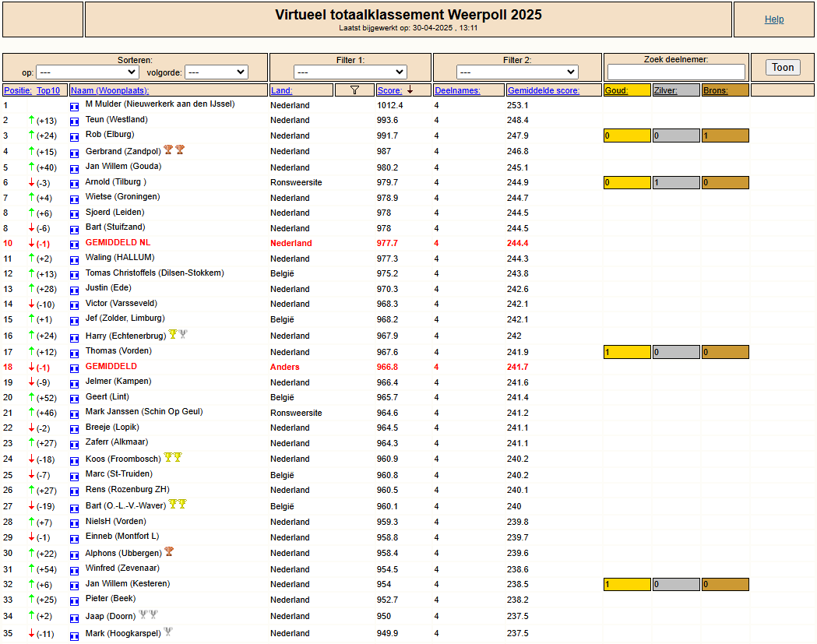This screenshot has width=817, height=644.
Task: Click blue icon beside Mark Janssen
Action: pyautogui.click(x=75, y=413)
